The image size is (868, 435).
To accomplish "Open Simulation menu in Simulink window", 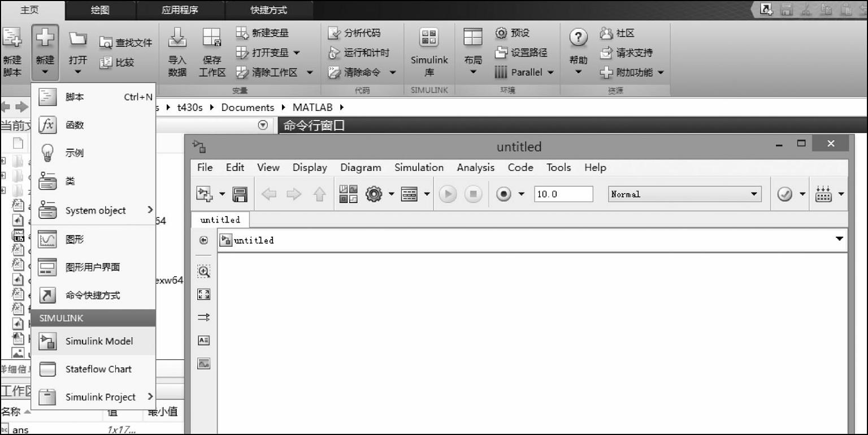I will tap(419, 167).
